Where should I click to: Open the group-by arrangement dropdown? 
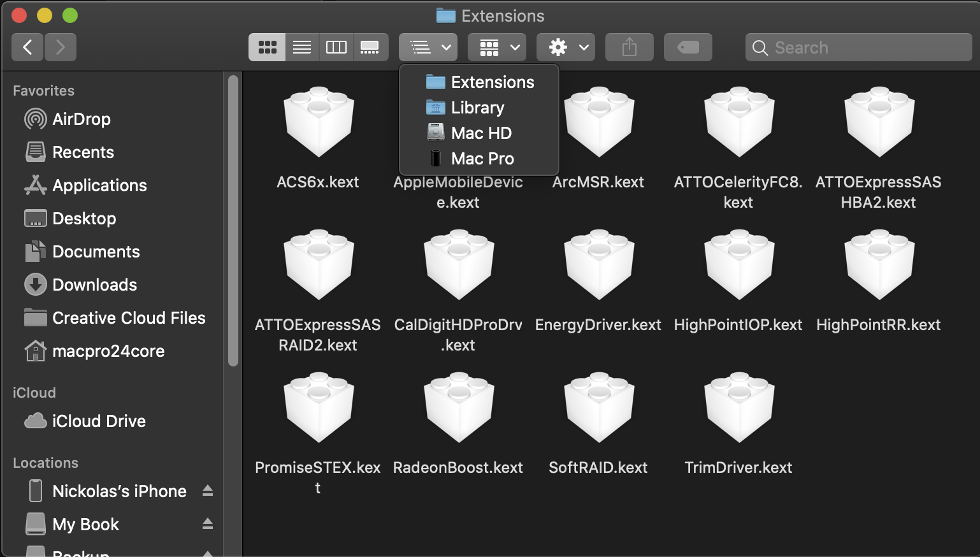(x=497, y=47)
